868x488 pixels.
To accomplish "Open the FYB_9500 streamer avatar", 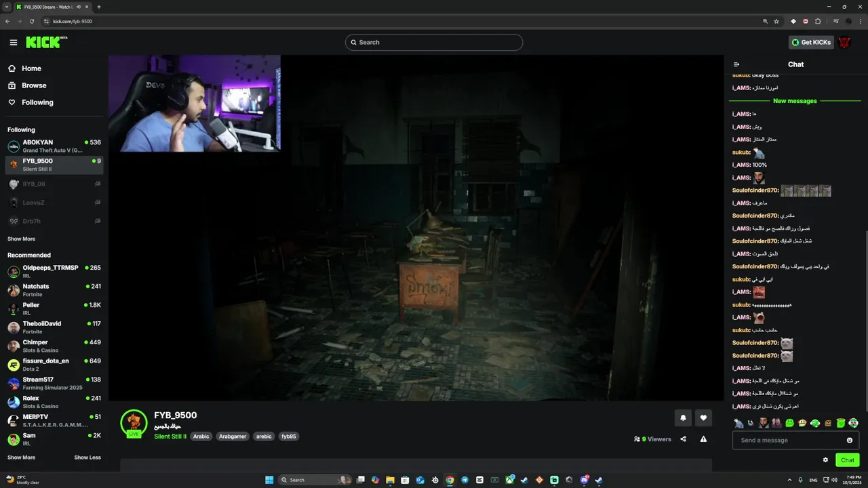I will point(134,422).
